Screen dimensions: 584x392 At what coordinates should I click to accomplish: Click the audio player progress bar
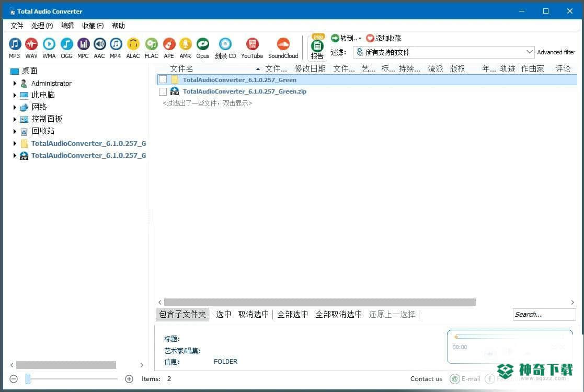pos(510,337)
